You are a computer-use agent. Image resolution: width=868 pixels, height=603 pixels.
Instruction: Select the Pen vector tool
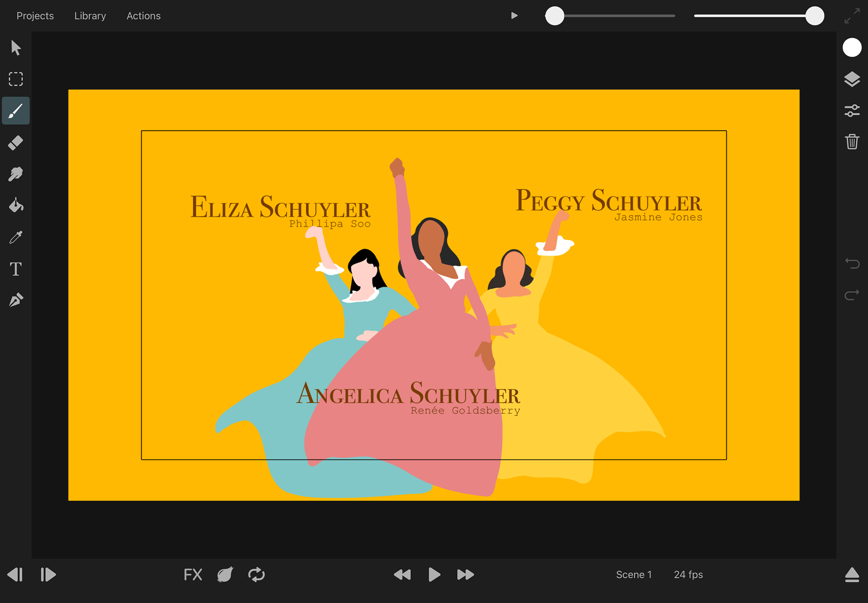pyautogui.click(x=16, y=300)
